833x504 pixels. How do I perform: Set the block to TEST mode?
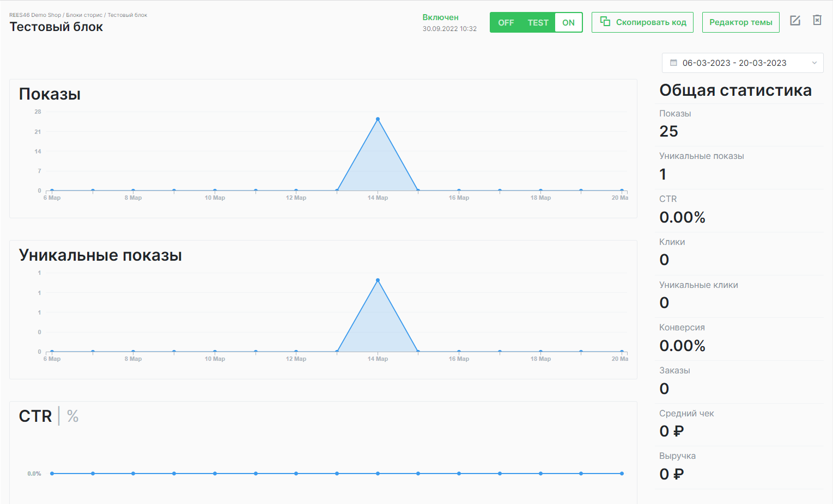[x=538, y=23]
